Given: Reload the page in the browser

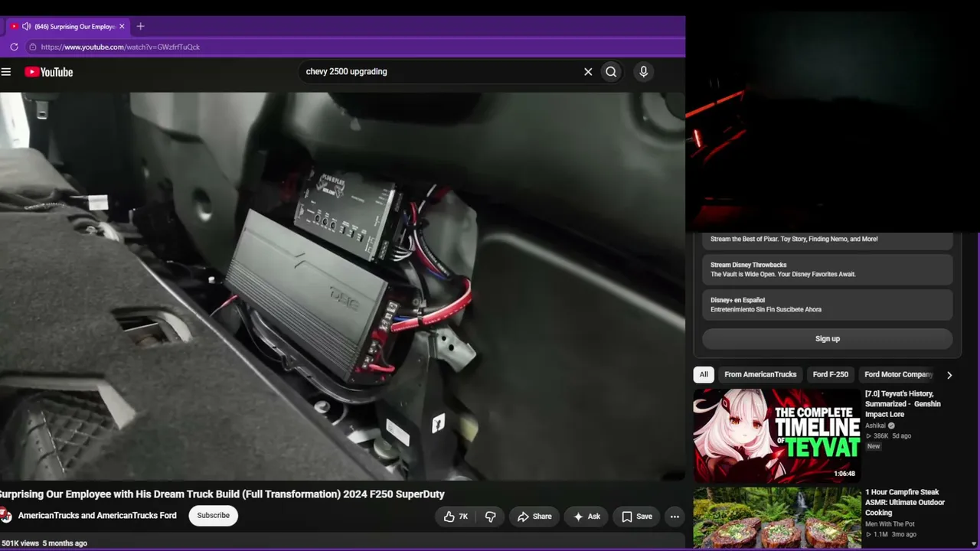Looking at the screenshot, I should click(14, 47).
